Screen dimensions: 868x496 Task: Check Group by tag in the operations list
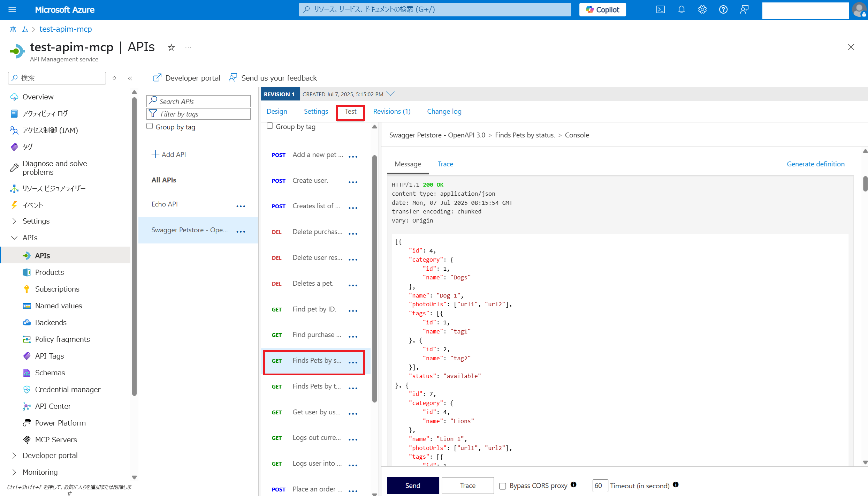270,126
